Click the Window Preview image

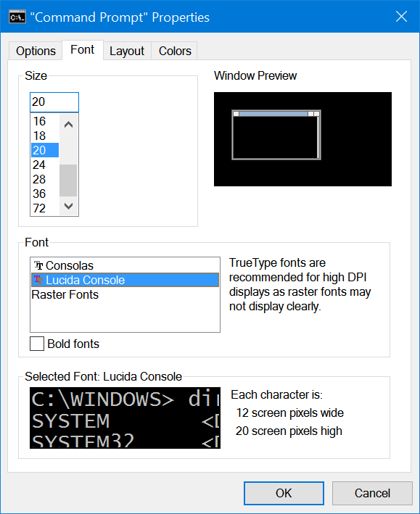[302, 139]
